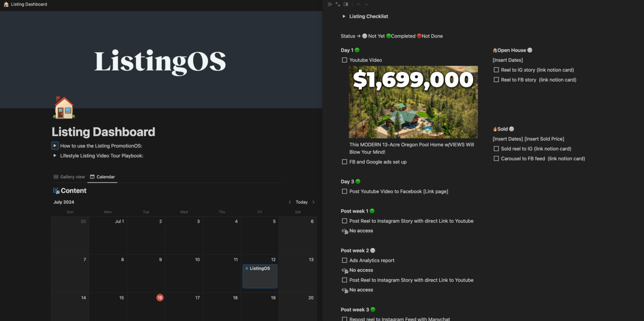Click the ListingOS cover banner
644x321 pixels.
tap(161, 60)
